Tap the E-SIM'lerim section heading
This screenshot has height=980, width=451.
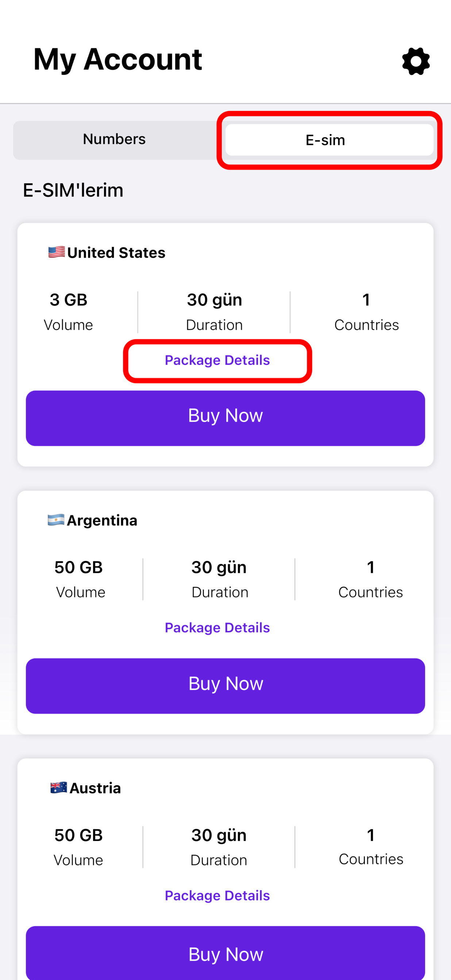tap(73, 190)
